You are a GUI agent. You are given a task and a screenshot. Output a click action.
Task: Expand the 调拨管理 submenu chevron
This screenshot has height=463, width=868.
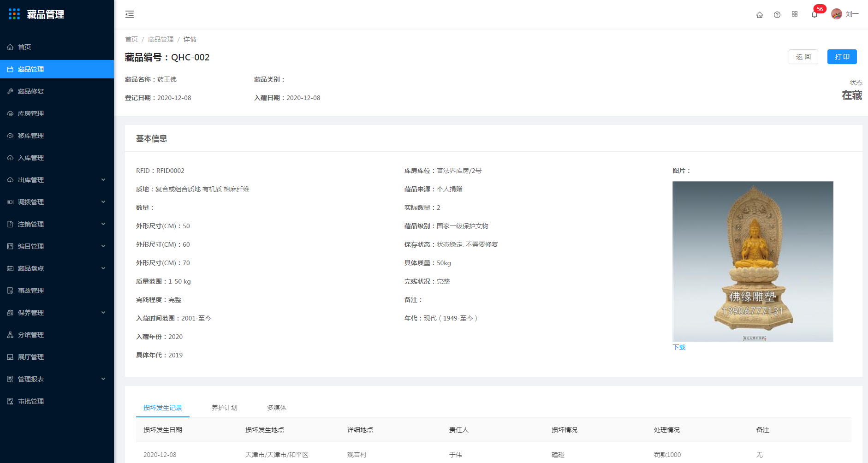pos(103,202)
